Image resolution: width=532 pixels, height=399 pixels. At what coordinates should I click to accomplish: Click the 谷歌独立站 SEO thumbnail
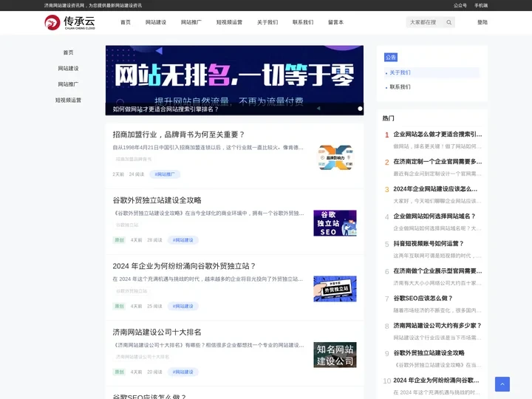[335, 223]
